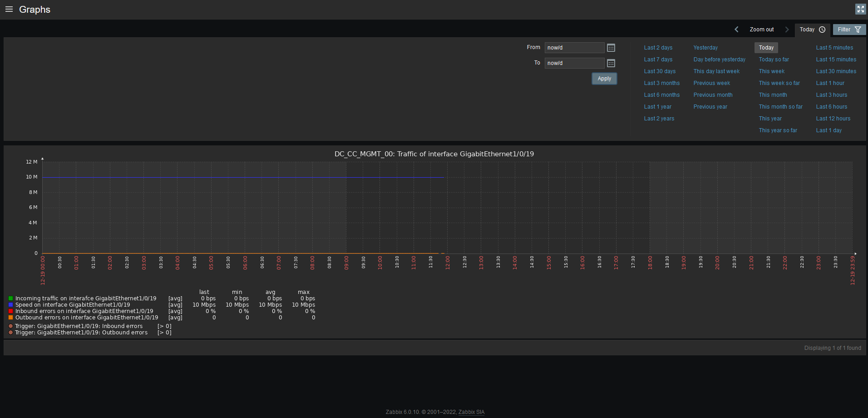This screenshot has width=868, height=418.
Task: Click the green Incoming traffic legend swatch
Action: (x=10, y=299)
